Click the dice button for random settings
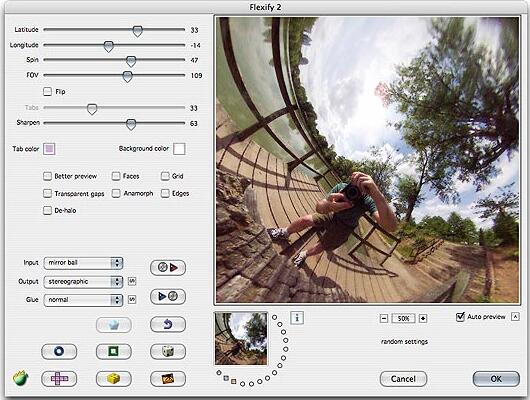This screenshot has height=400, width=530. point(168,352)
